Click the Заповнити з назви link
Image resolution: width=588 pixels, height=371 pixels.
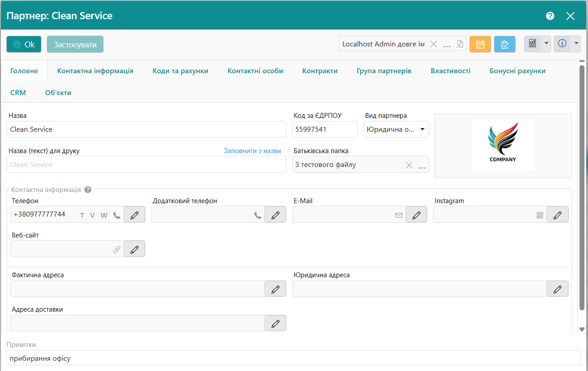[x=253, y=151]
